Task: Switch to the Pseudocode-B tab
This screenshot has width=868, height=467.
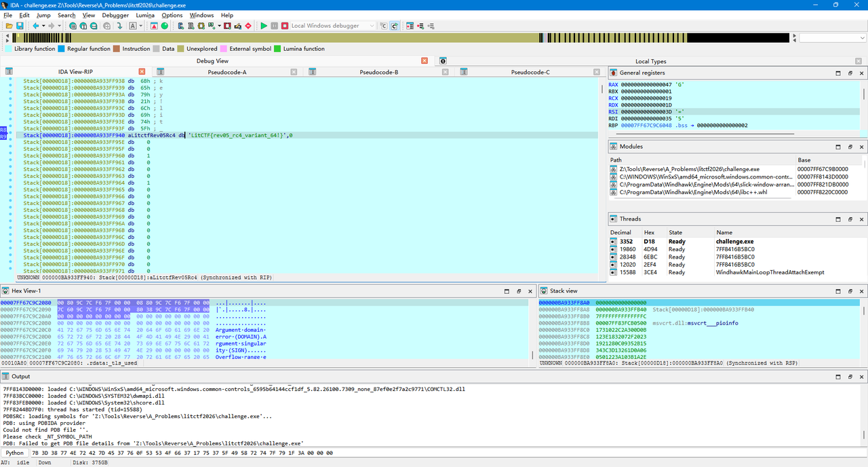Action: point(378,71)
